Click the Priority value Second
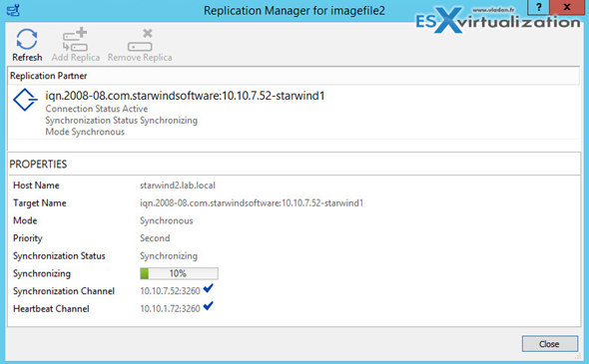The image size is (589, 364). pos(155,238)
